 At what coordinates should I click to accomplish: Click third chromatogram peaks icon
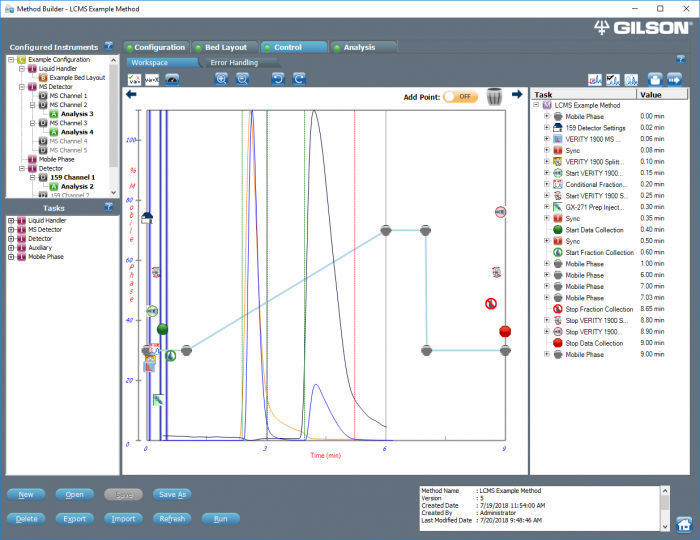tap(631, 80)
